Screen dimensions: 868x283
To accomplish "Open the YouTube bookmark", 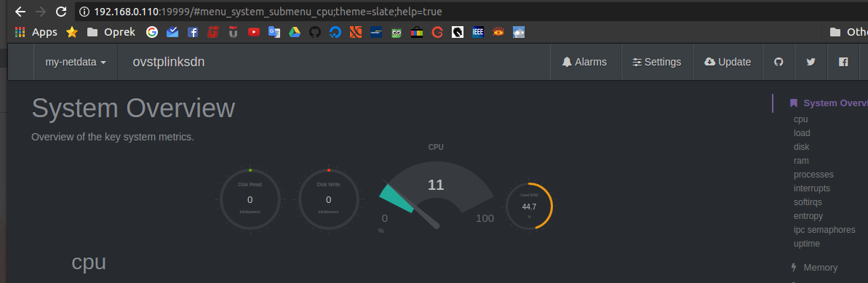I will pos(253,32).
